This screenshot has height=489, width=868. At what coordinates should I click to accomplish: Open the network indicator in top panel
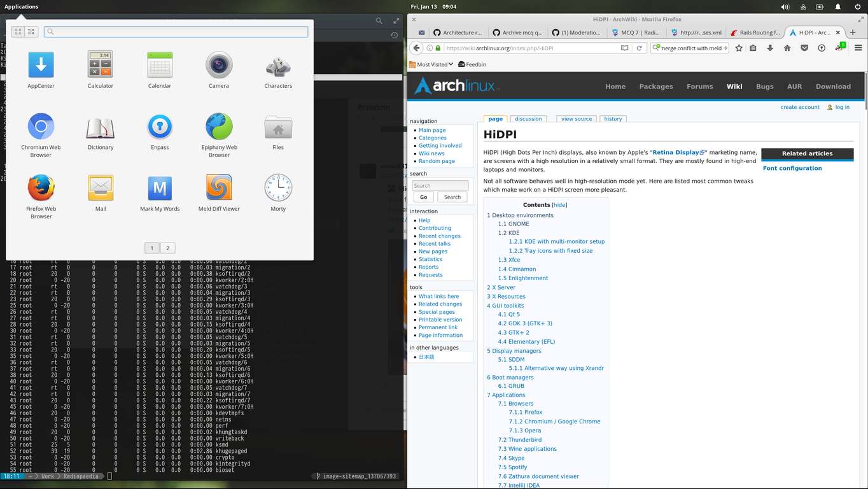coord(803,6)
